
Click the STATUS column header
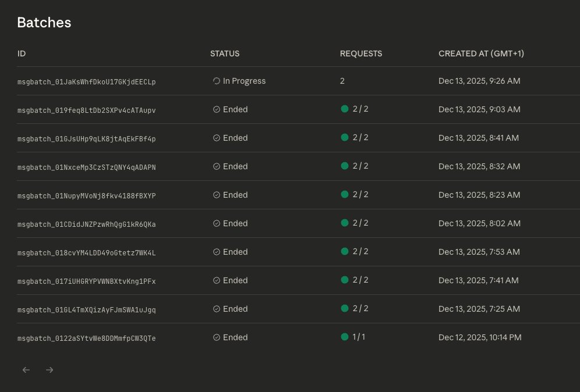225,54
